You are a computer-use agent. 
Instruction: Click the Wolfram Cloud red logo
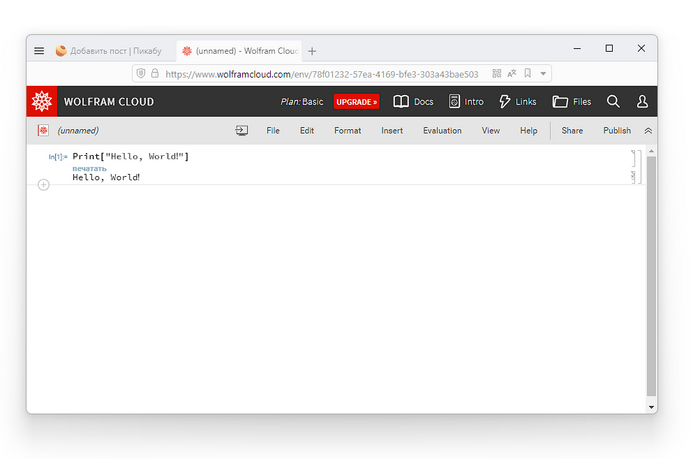point(42,101)
